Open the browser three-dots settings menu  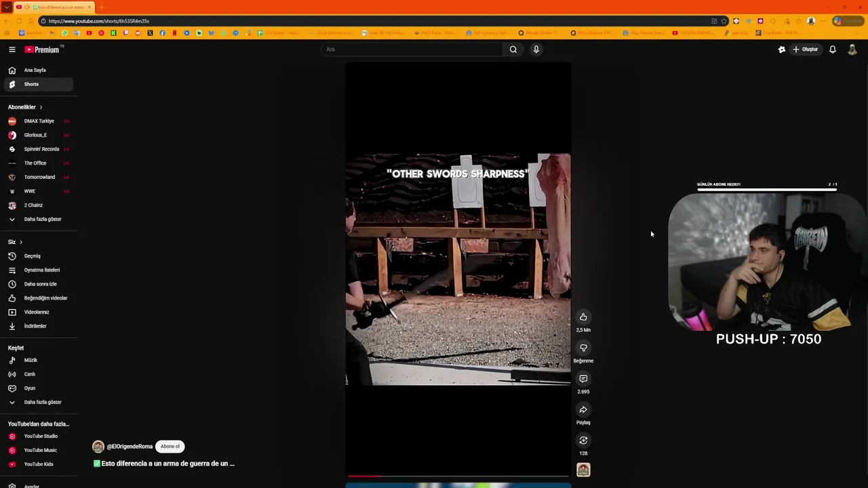pyautogui.click(x=824, y=21)
